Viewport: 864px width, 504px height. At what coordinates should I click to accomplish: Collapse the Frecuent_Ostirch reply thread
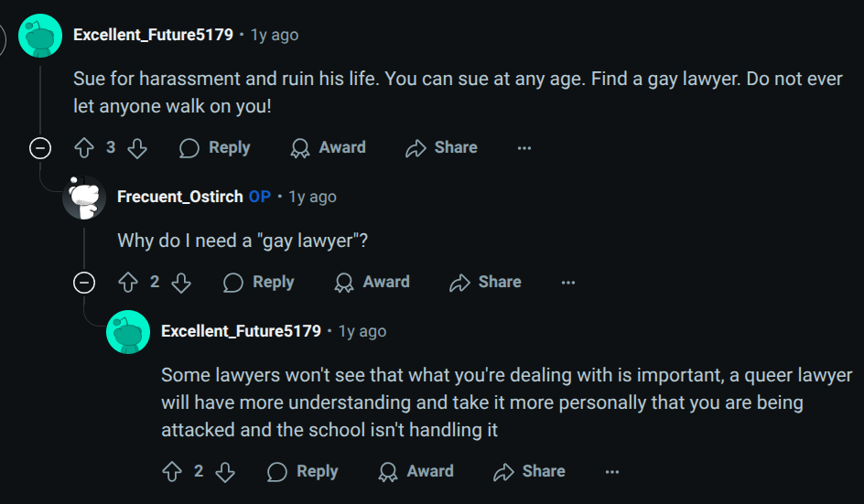84,282
